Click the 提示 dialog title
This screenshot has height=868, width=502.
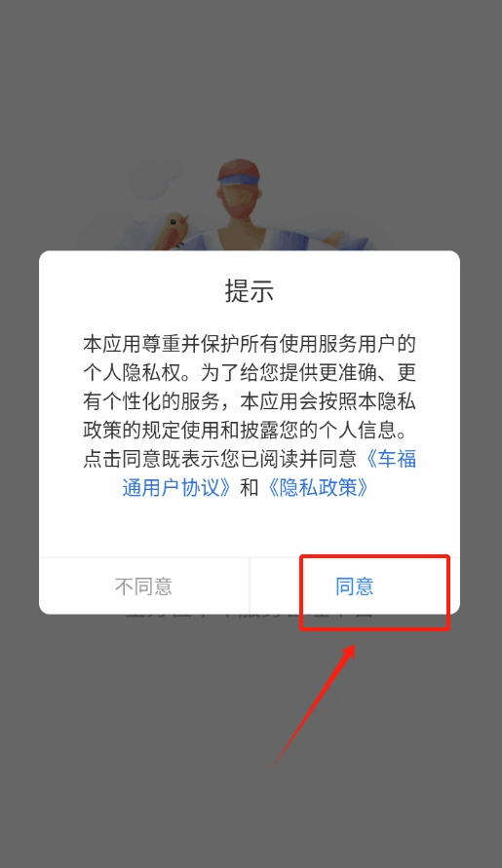pos(250,290)
